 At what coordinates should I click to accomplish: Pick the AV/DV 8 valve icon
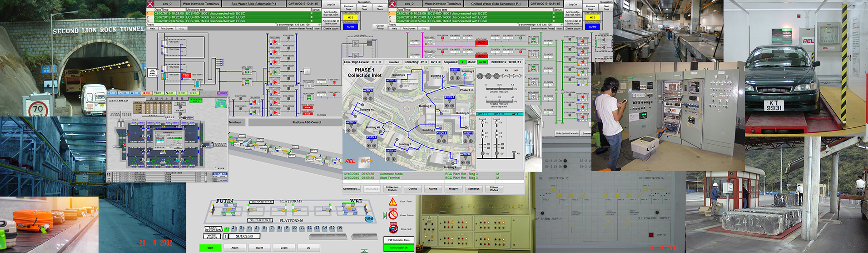click(x=368, y=95)
